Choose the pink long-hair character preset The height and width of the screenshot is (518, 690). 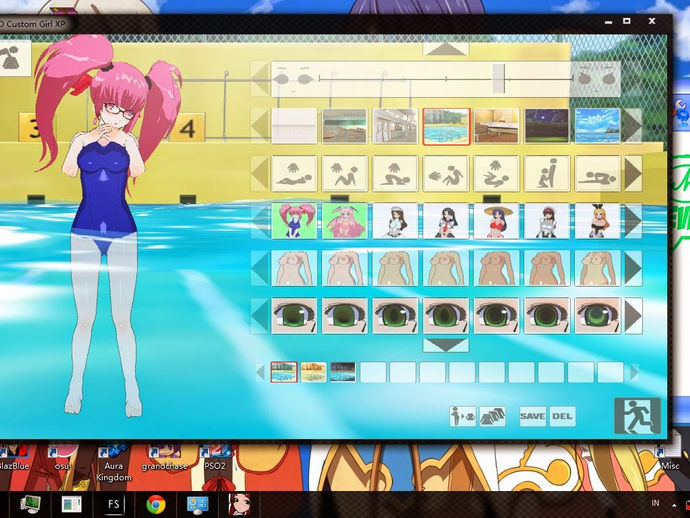point(344,220)
